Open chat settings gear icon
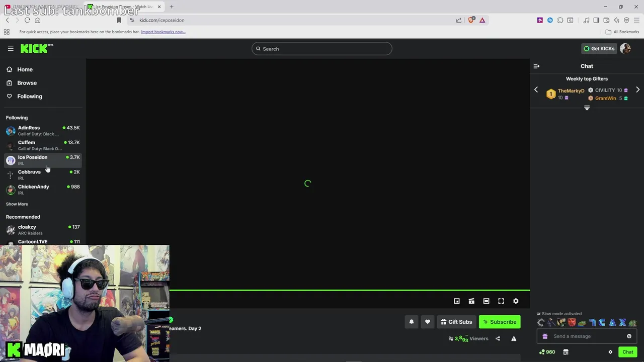644x362 pixels. point(610,352)
